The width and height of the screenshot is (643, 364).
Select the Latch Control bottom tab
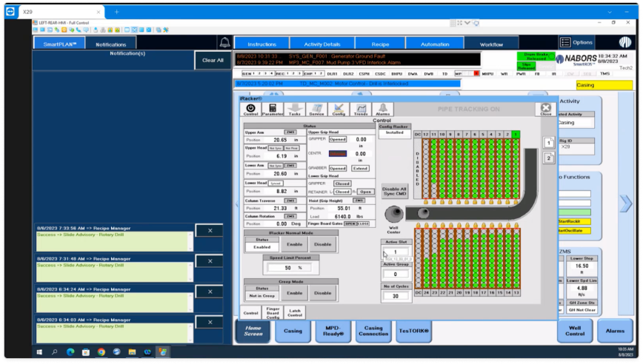pos(295,313)
